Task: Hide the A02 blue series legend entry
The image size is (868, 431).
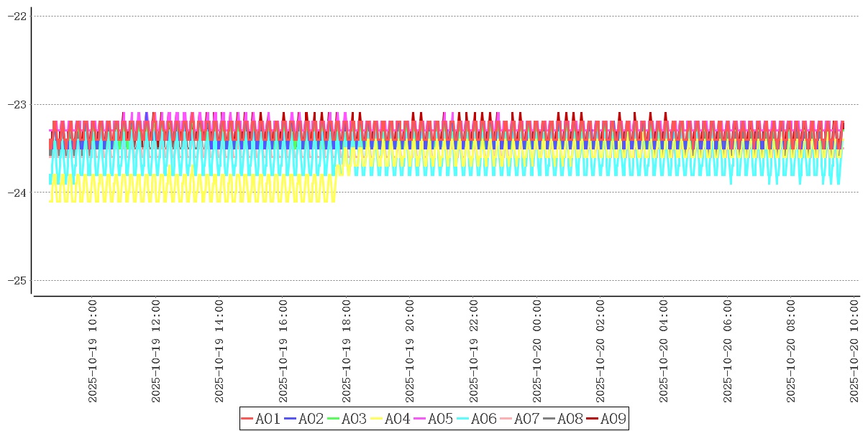Action: tap(304, 419)
